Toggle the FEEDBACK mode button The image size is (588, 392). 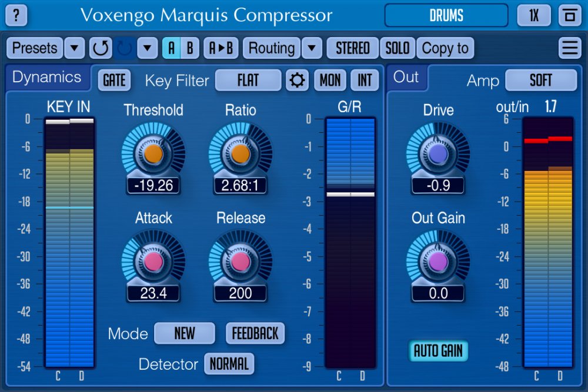point(255,333)
